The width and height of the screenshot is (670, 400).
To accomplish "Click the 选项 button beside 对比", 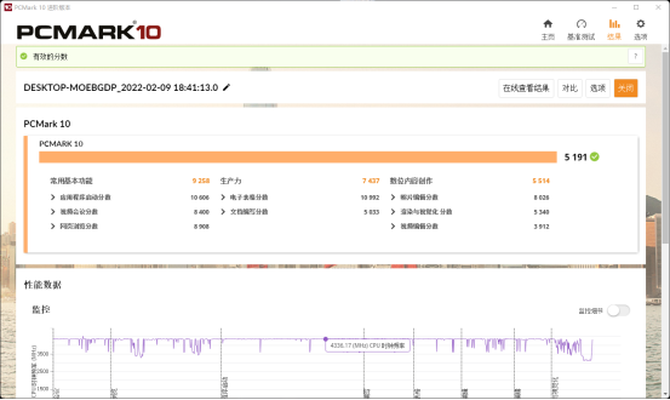I will 597,88.
